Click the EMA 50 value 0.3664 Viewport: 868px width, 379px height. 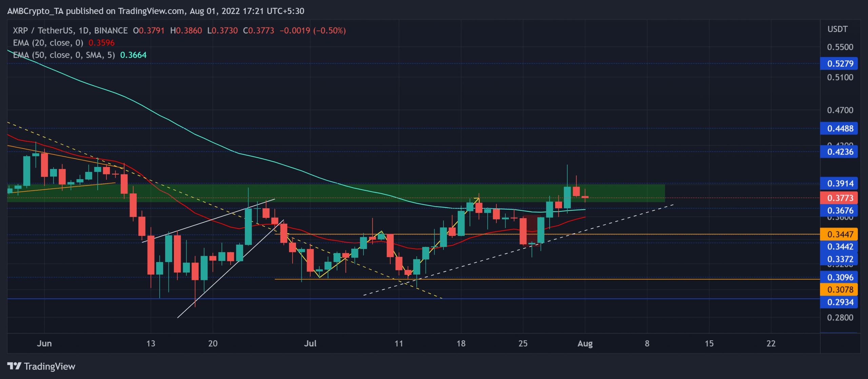(133, 55)
